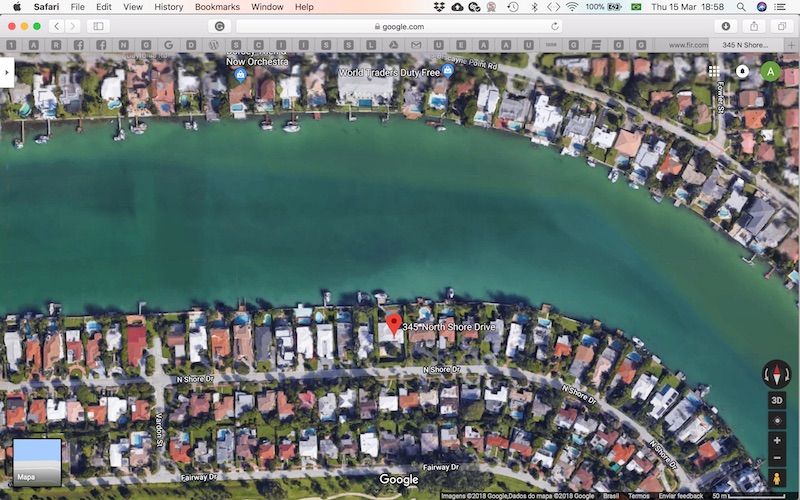Viewport: 800px width, 500px height.
Task: Open Google notifications bell
Action: [x=742, y=71]
